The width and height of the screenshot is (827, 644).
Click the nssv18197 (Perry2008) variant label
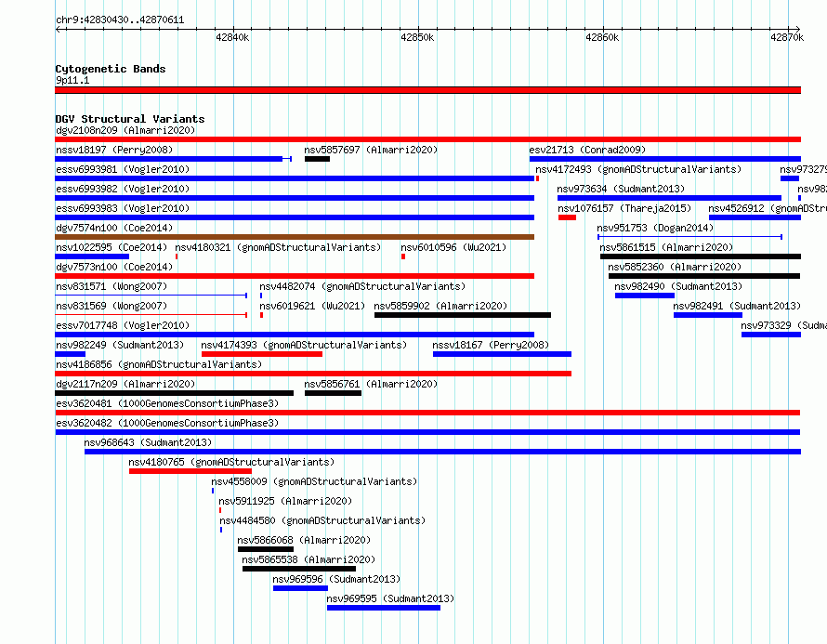pyautogui.click(x=114, y=150)
